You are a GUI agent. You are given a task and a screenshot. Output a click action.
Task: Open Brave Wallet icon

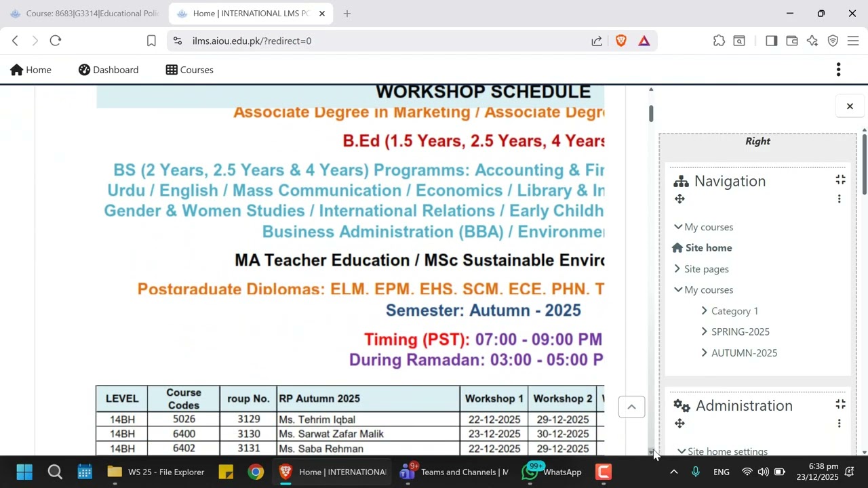coord(791,41)
